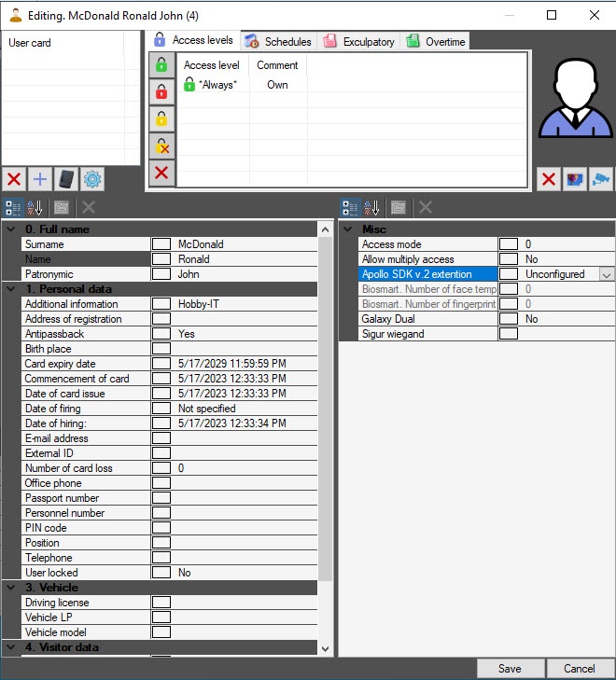This screenshot has width=616, height=680.
Task: Sort left property grid alphabetically
Action: click(x=35, y=208)
